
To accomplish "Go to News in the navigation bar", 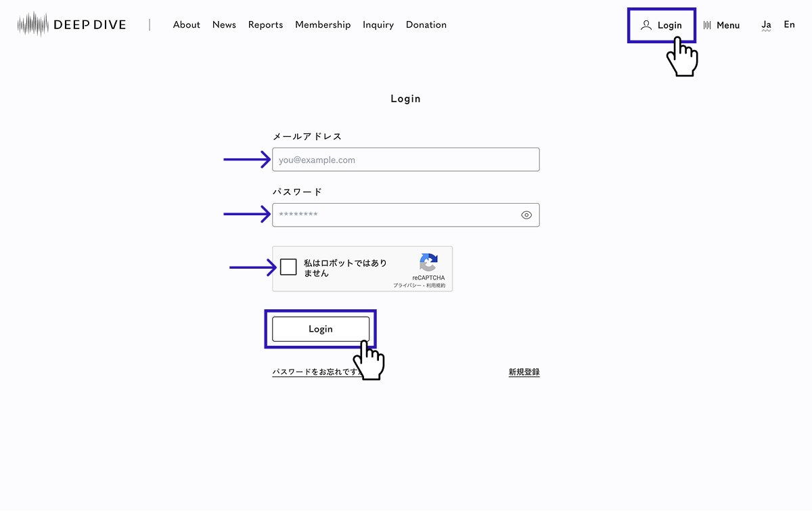I will tap(224, 24).
